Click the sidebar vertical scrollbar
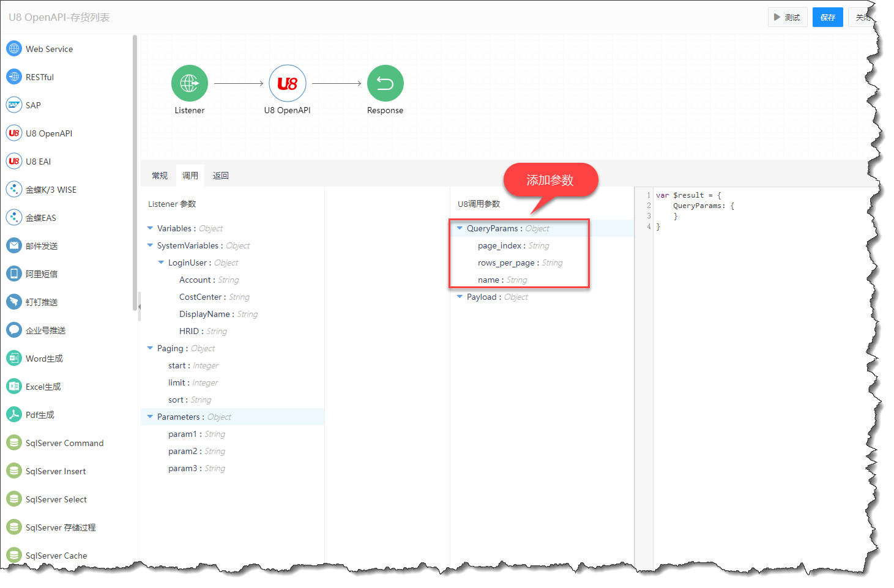This screenshot has width=894, height=588. (x=135, y=173)
